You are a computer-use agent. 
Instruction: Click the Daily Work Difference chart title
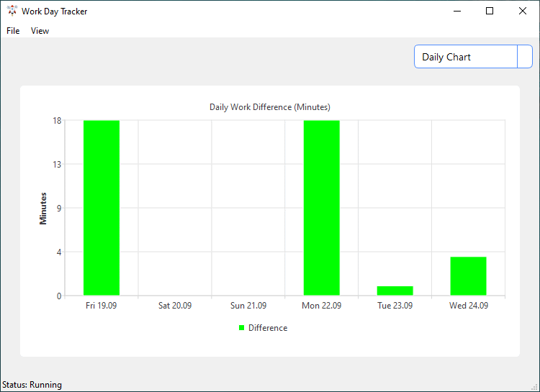click(x=269, y=107)
